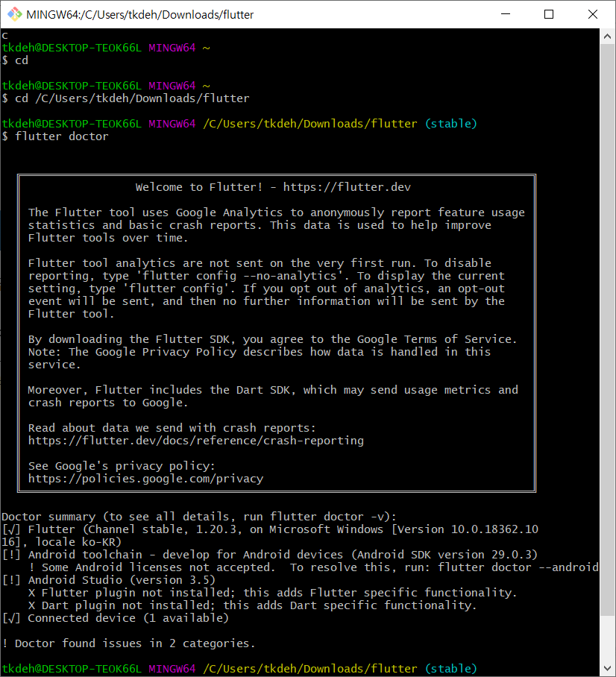Click the policies.google.com/privacy URL
This screenshot has height=677, width=616.
146,479
